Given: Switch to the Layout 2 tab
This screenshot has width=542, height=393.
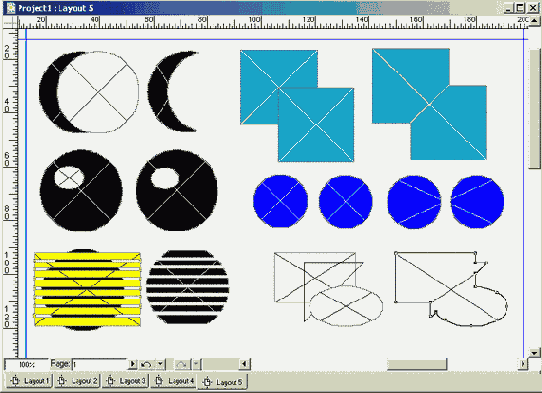Looking at the screenshot, I should (x=77, y=381).
